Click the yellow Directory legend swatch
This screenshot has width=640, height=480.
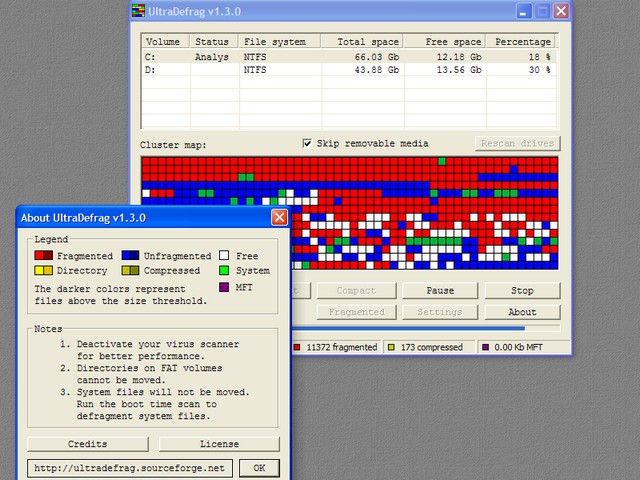click(x=44, y=271)
